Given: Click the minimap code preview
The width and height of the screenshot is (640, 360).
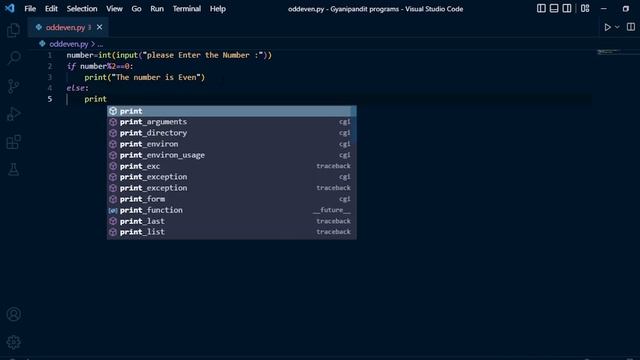Looking at the screenshot, I should coord(609,52).
